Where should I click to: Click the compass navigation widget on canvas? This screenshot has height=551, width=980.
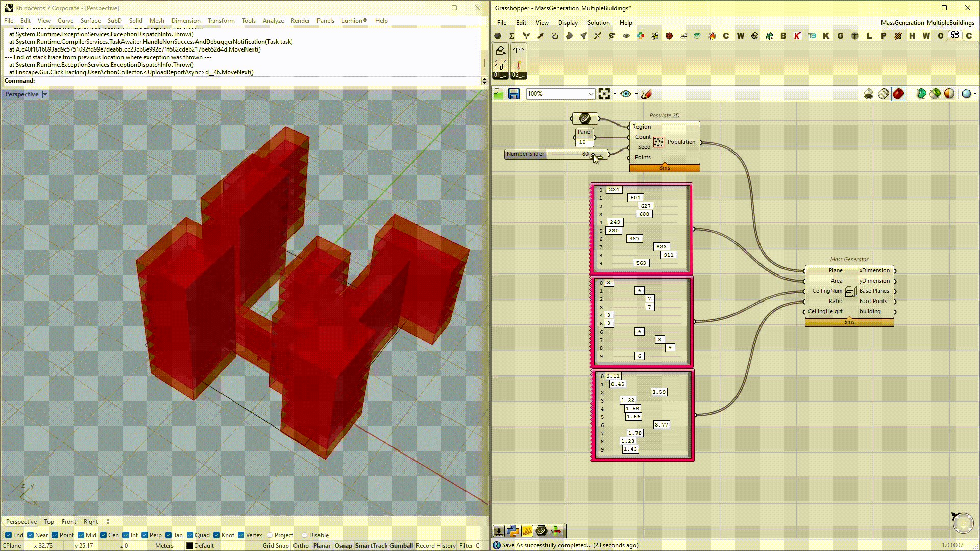click(x=963, y=522)
